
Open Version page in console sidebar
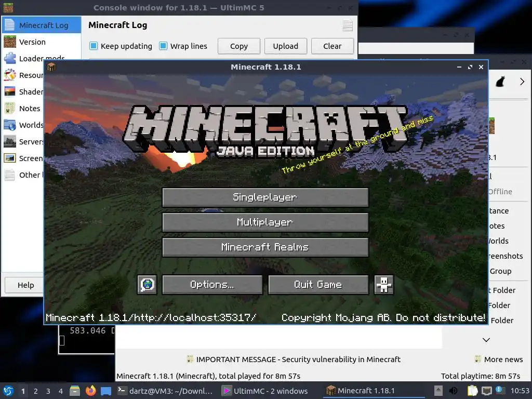pos(42,42)
